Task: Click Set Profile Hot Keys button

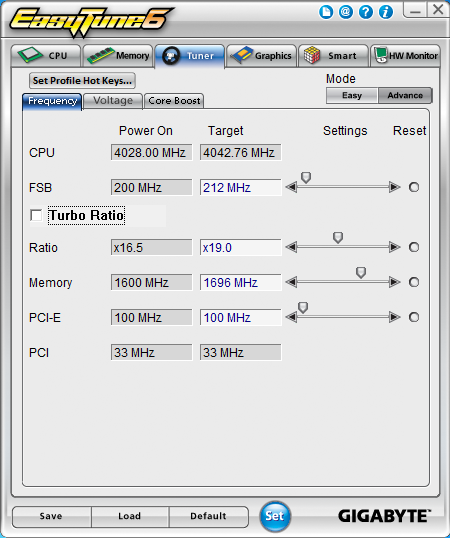Action: coord(82,81)
